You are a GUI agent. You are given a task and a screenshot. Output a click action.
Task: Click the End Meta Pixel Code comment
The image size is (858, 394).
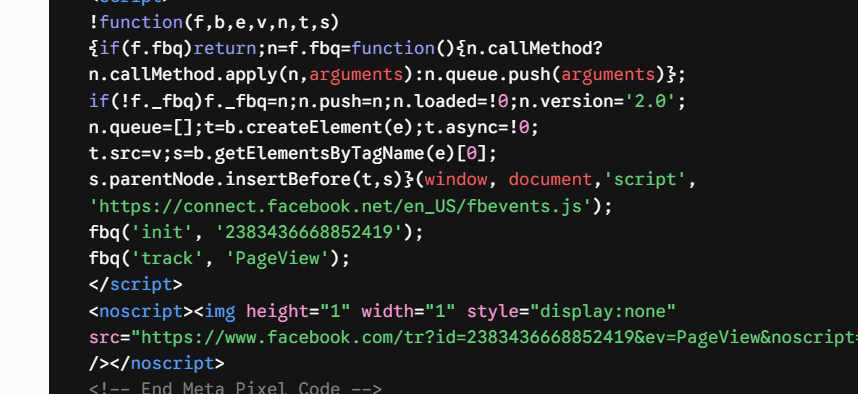(235, 389)
